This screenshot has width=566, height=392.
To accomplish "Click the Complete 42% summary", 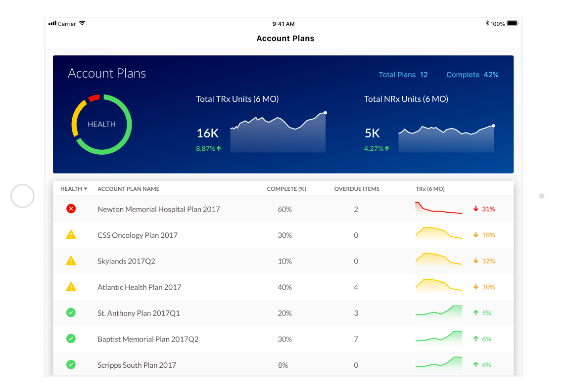I will [x=472, y=75].
